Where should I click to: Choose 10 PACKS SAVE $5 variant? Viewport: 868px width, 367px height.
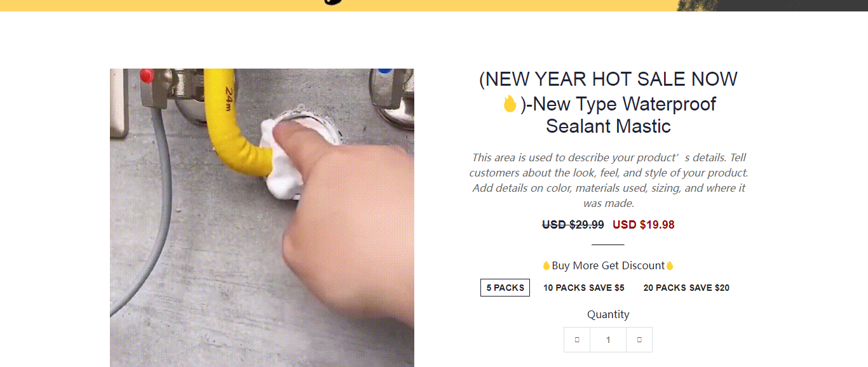click(584, 288)
